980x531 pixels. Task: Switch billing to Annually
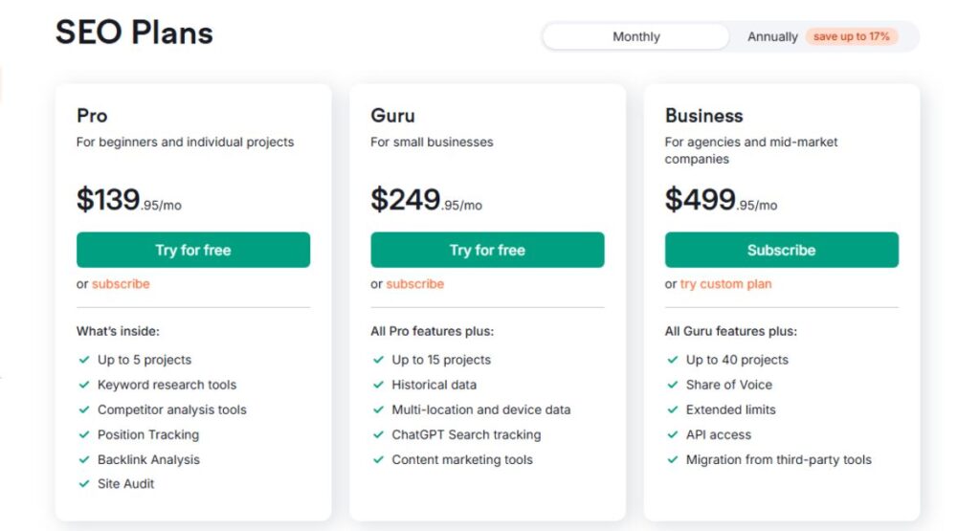pos(772,37)
